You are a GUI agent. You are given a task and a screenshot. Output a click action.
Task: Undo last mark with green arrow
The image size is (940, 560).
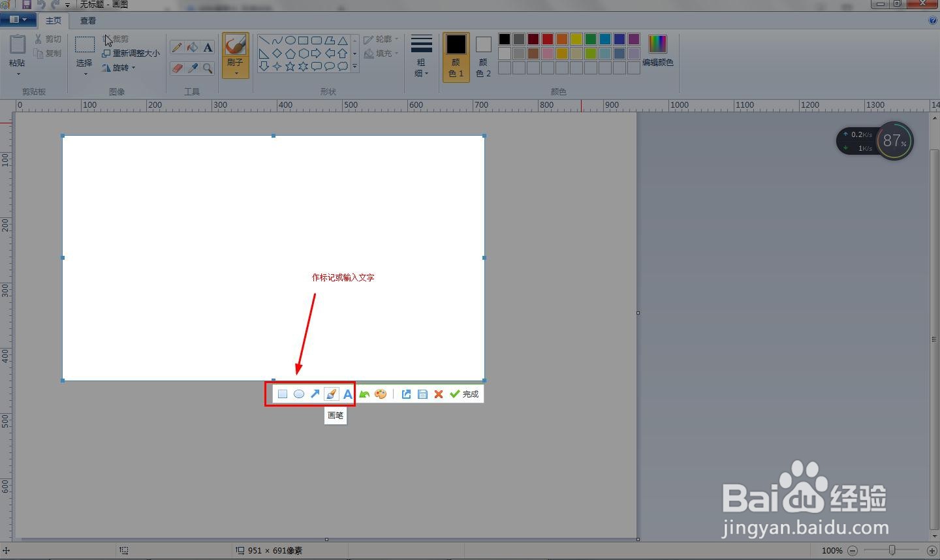(364, 394)
